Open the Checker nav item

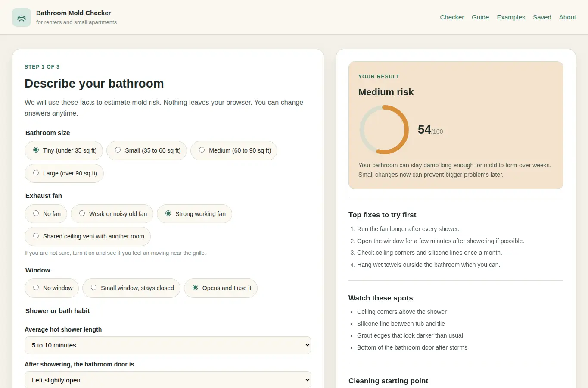(452, 17)
